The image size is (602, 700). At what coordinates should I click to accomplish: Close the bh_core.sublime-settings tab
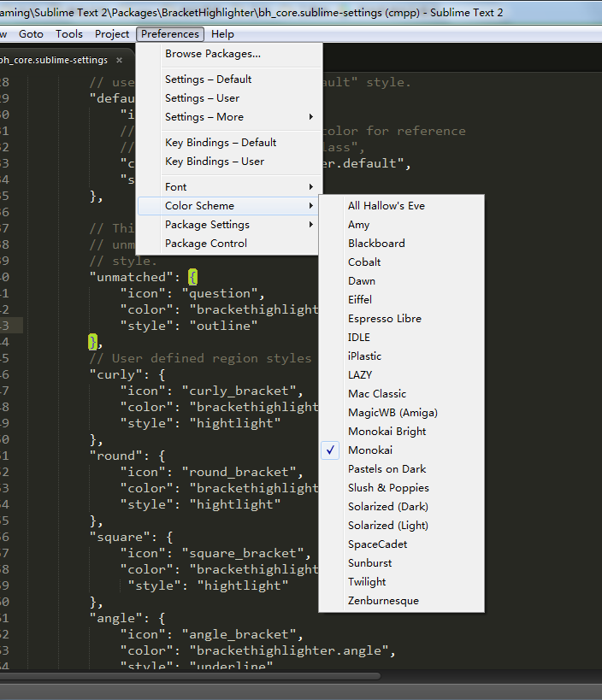click(x=119, y=60)
